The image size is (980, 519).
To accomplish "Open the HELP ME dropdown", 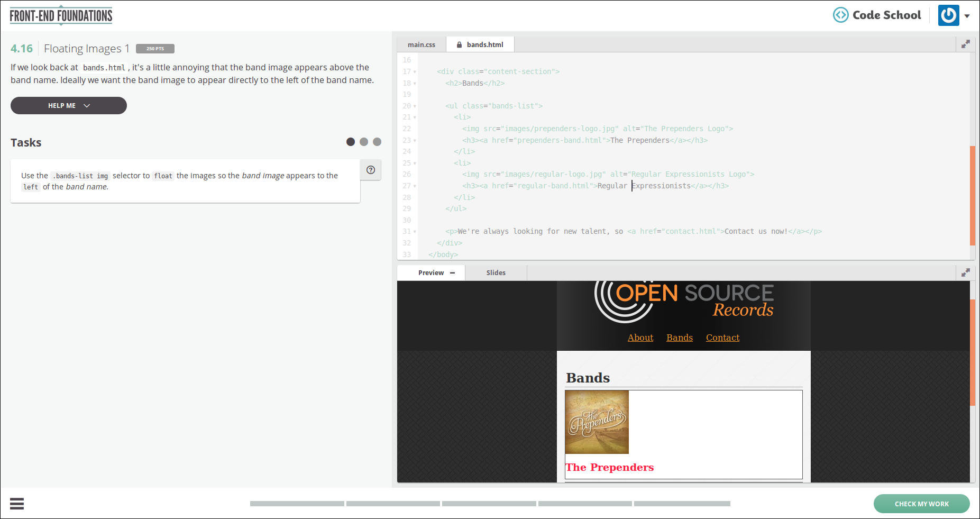I will 69,105.
